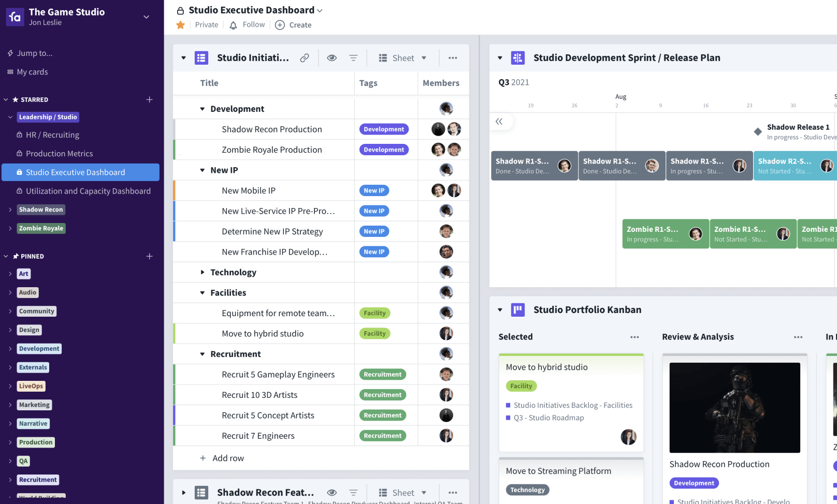
Task: Click Add row in Studio Initiatives
Action: [222, 458]
